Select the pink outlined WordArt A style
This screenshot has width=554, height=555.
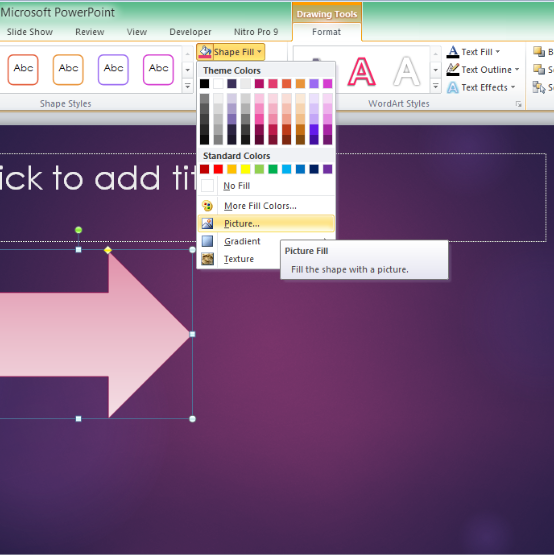361,72
